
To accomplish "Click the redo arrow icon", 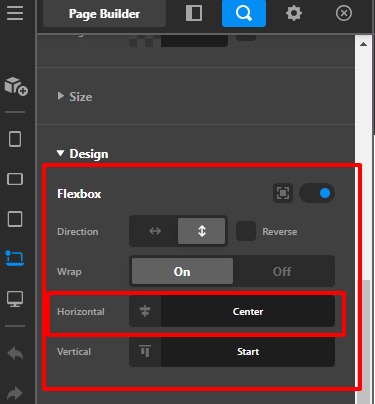I will pos(15,393).
